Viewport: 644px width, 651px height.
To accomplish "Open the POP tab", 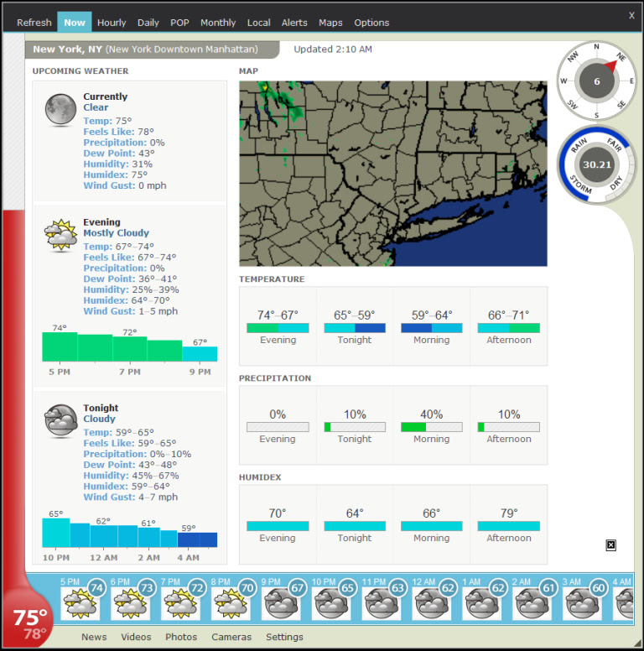I will [179, 23].
